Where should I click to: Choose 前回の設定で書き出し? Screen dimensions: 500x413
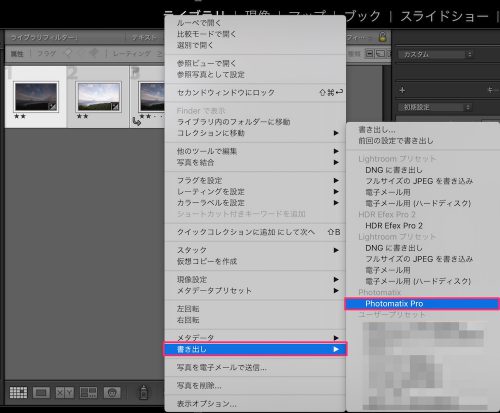pos(423,141)
